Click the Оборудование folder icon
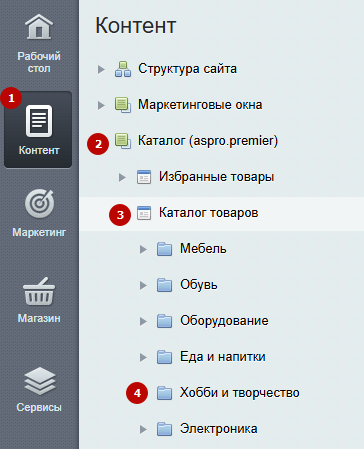The width and height of the screenshot is (364, 449). point(164,321)
